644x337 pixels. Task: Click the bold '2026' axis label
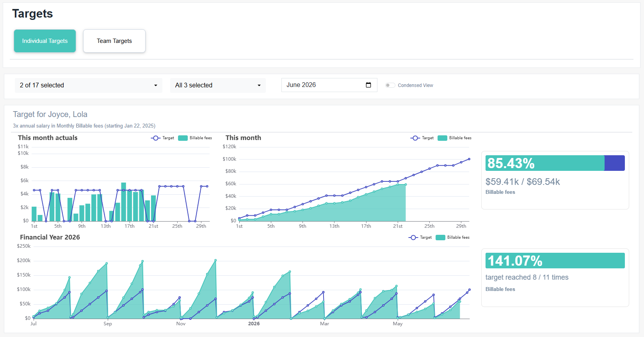254,324
